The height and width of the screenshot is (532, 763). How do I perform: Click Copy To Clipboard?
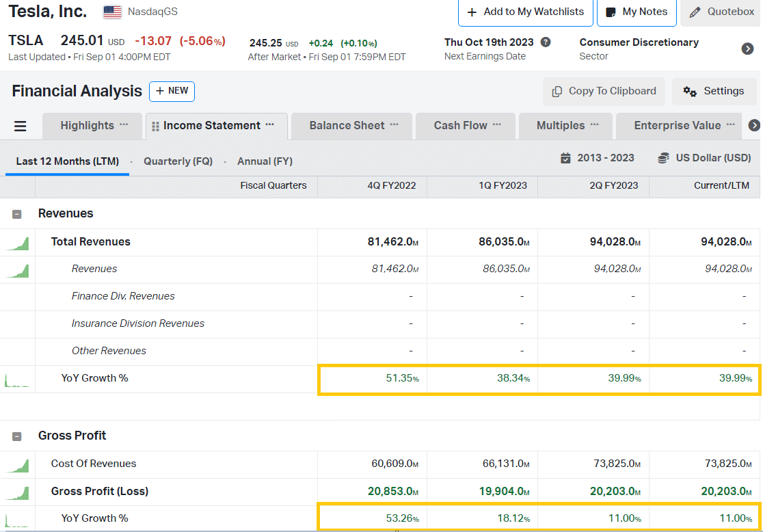[x=604, y=91]
